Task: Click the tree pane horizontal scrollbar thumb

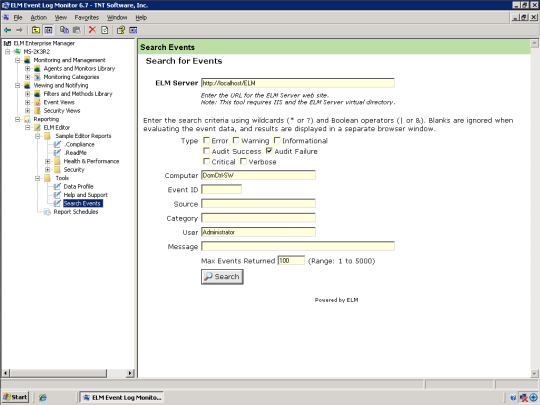Action: 58,373
